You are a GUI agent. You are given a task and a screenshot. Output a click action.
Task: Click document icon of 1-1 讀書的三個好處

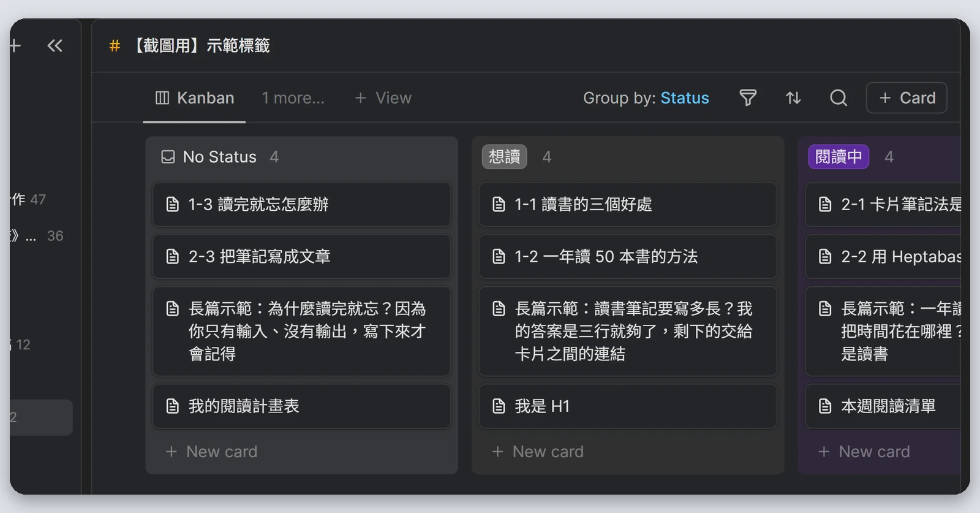499,204
